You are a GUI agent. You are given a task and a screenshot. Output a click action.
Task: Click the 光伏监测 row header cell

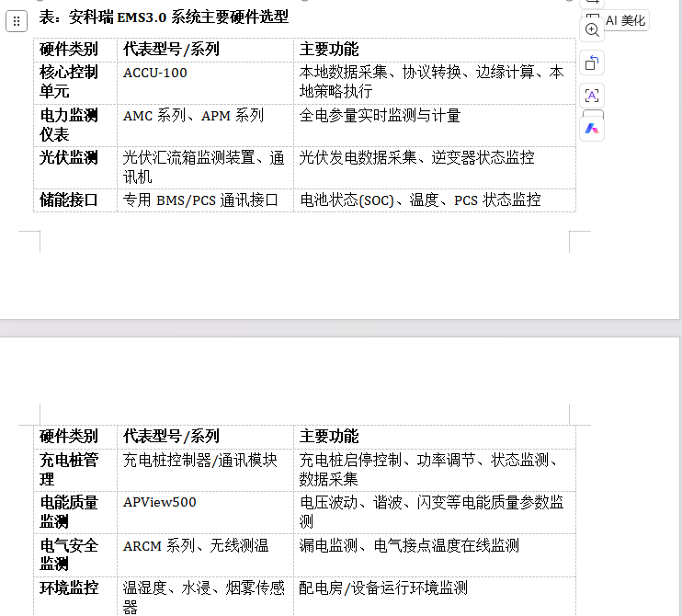click(69, 158)
